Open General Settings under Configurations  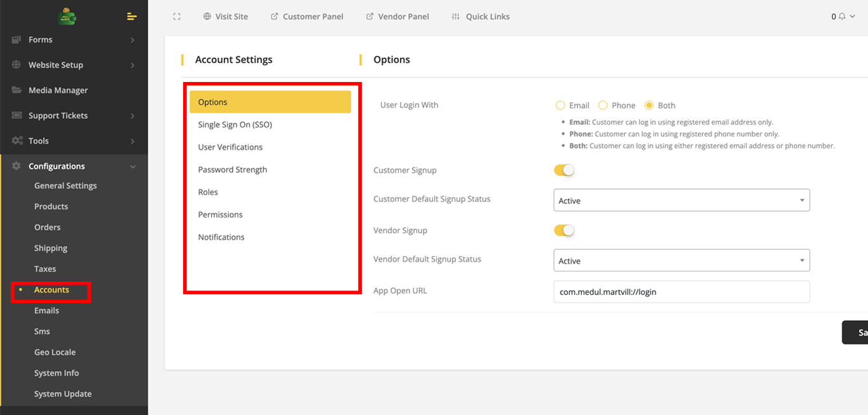pyautogui.click(x=65, y=186)
